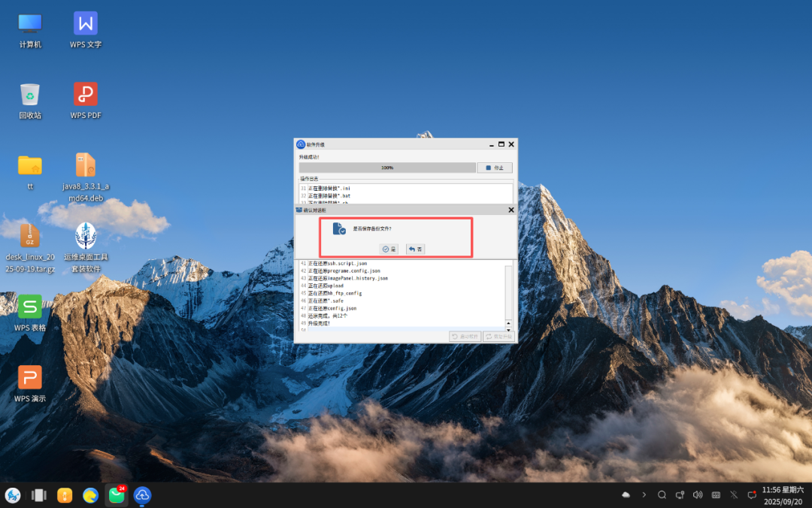Select log line "升级完成!"
The height and width of the screenshot is (508, 812).
[x=319, y=323]
